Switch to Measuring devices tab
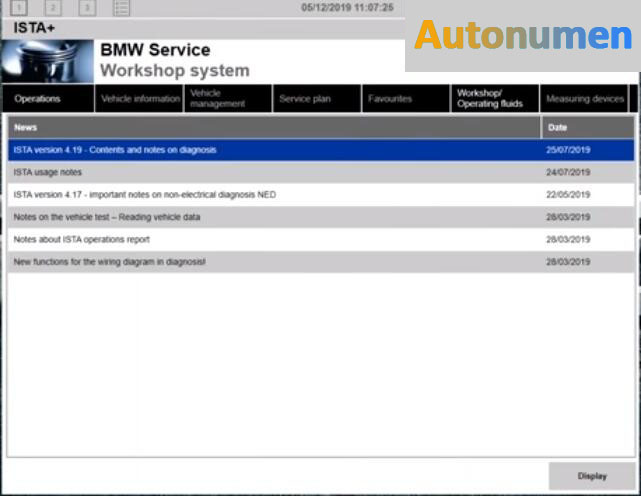The width and height of the screenshot is (641, 496). tap(584, 99)
